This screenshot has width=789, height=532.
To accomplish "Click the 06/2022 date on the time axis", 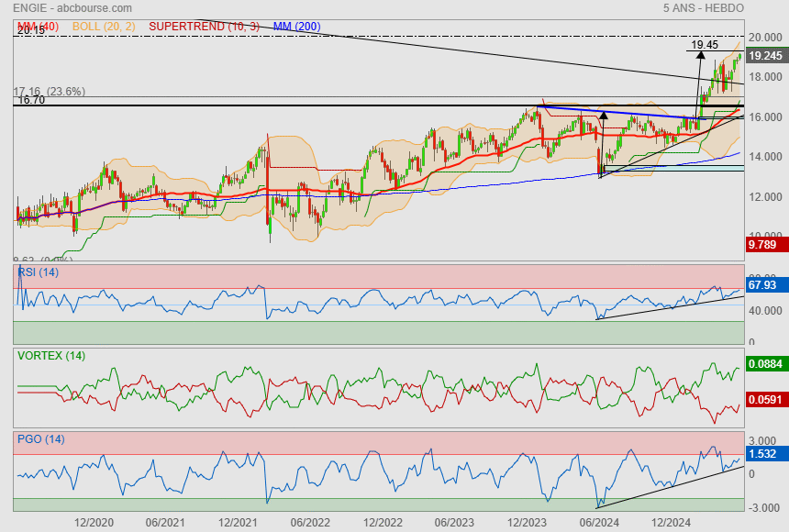I will click(309, 523).
